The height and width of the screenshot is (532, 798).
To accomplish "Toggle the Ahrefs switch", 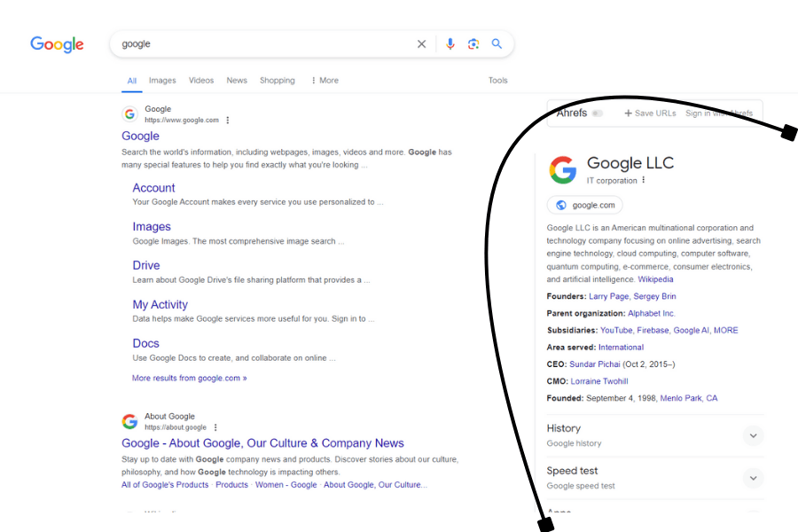I will coord(598,113).
